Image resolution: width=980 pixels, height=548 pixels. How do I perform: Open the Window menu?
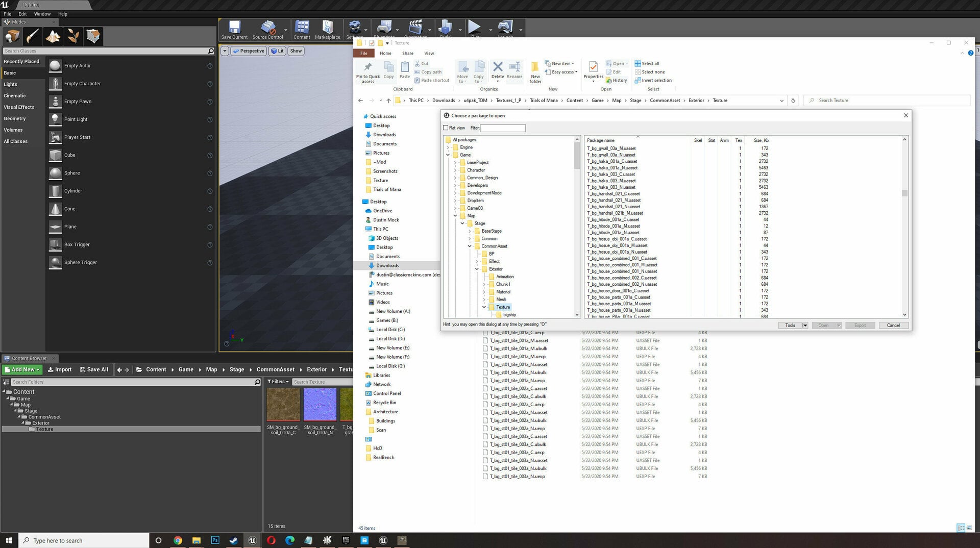(42, 14)
